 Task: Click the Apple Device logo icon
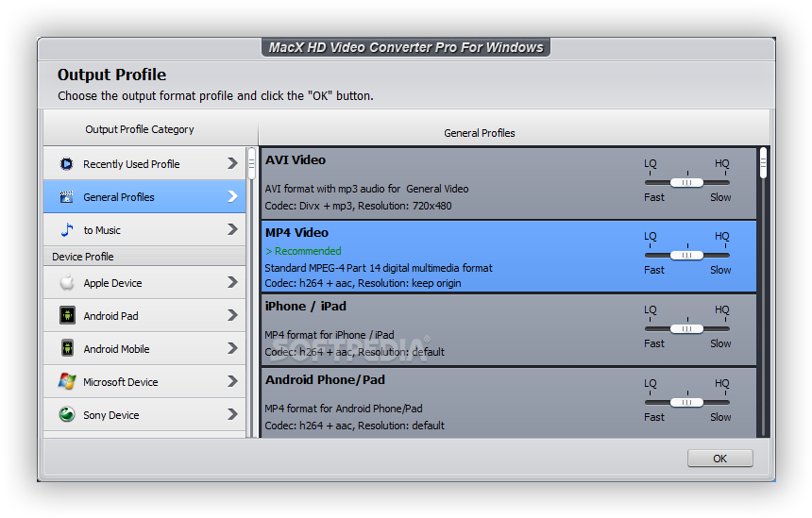point(67,283)
